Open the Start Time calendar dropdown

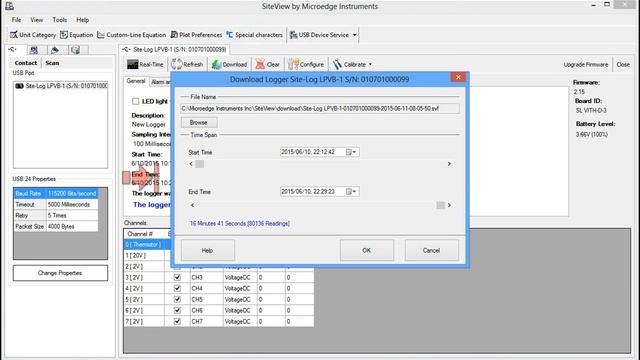(x=351, y=152)
